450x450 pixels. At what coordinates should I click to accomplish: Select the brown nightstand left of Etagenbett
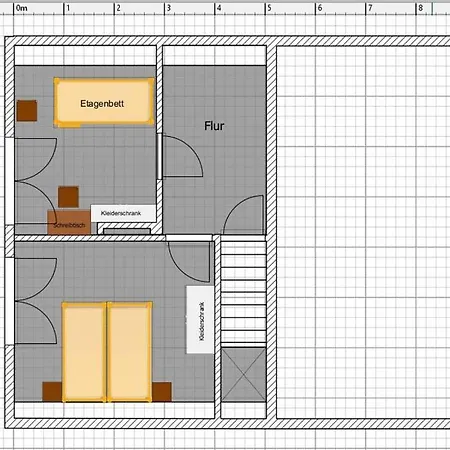(27, 111)
